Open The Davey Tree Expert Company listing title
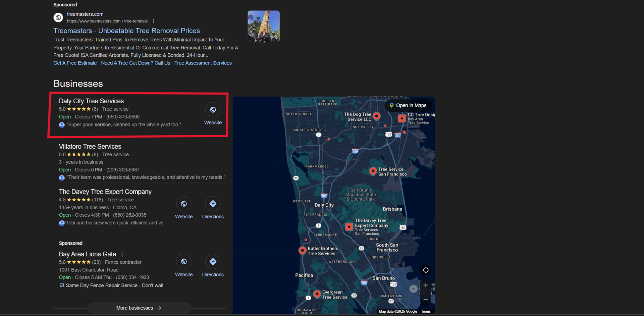Screen dimensions: 644x316 point(105,192)
